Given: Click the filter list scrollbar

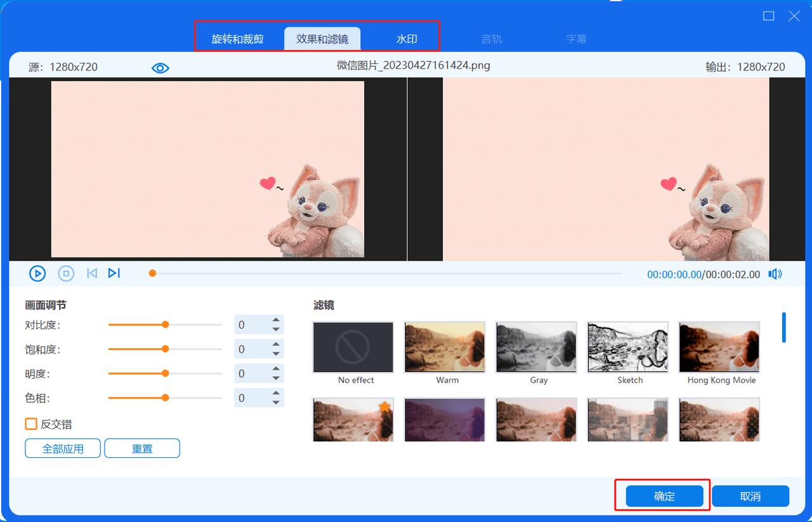Looking at the screenshot, I should click(x=784, y=327).
